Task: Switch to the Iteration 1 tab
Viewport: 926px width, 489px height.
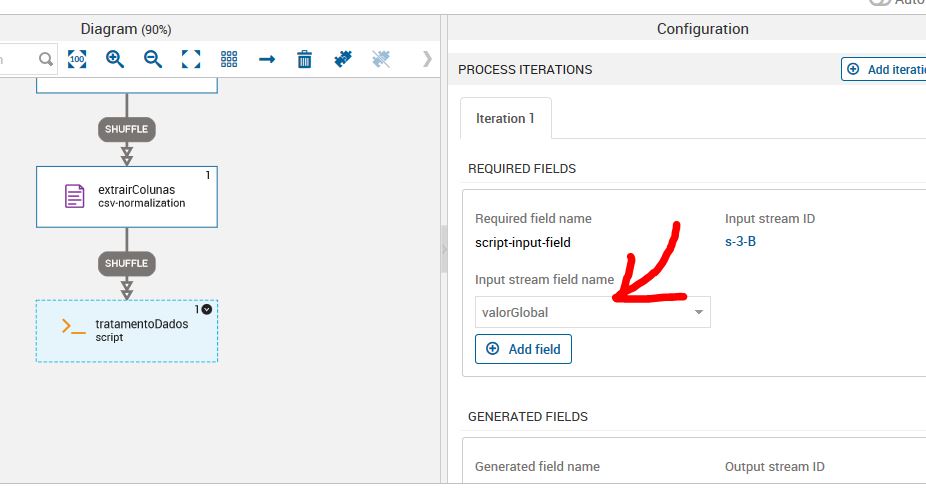Action: click(x=505, y=118)
